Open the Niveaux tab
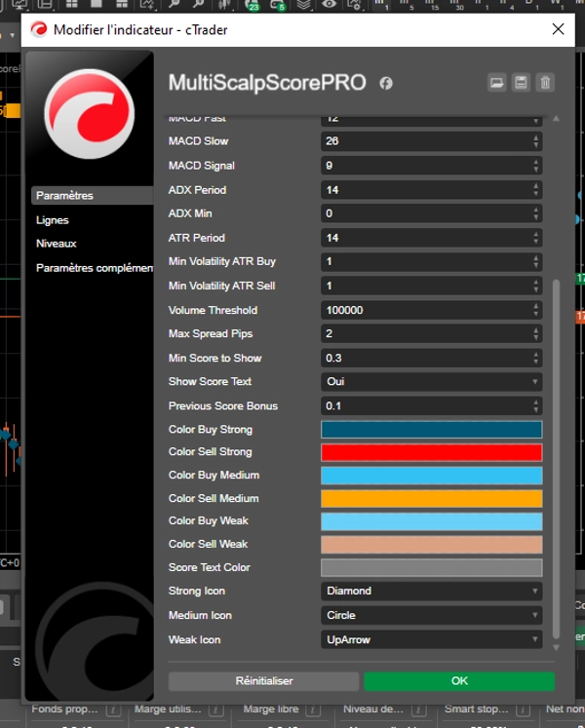Image resolution: width=585 pixels, height=728 pixels. pyautogui.click(x=57, y=244)
